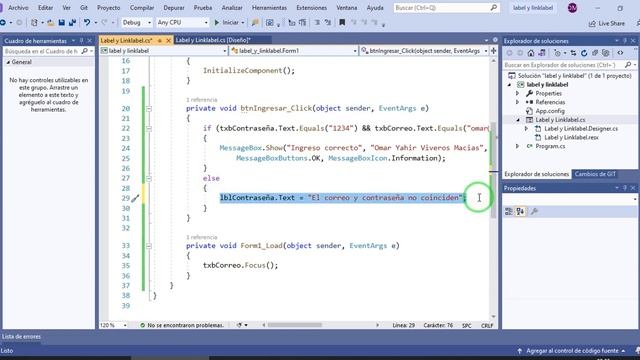This screenshot has width=640, height=360.
Task: Click the Undo arrow icon
Action: tap(87, 22)
